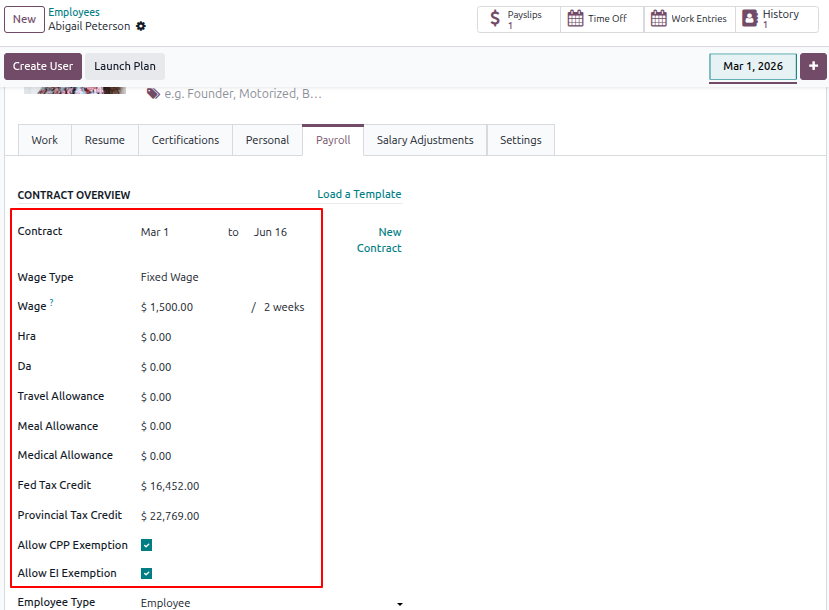Switch to the Settings tab
The width and height of the screenshot is (829, 610).
tap(521, 140)
